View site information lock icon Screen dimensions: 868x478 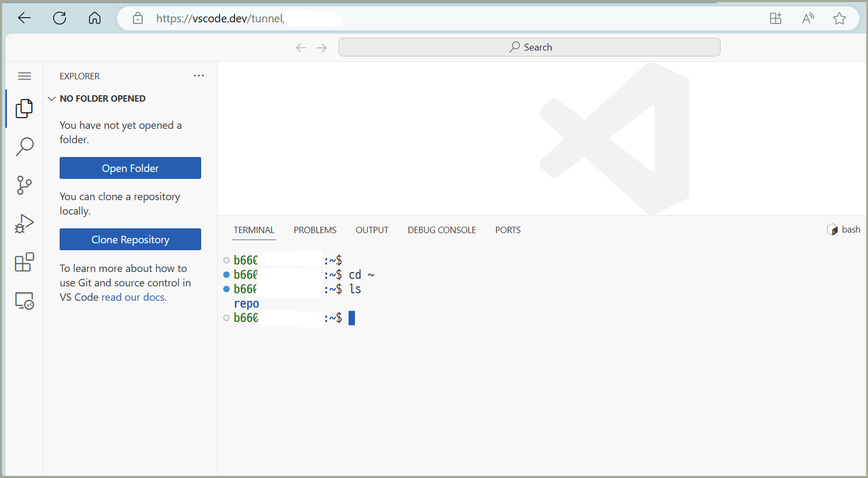pyautogui.click(x=138, y=19)
